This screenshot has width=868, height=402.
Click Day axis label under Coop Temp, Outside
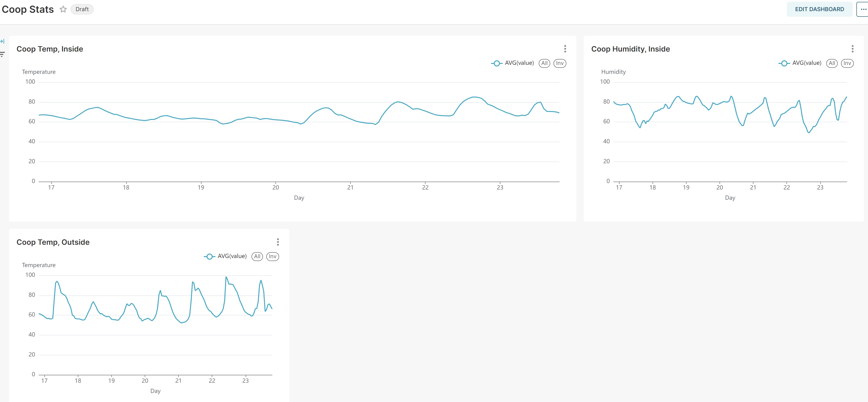(155, 391)
